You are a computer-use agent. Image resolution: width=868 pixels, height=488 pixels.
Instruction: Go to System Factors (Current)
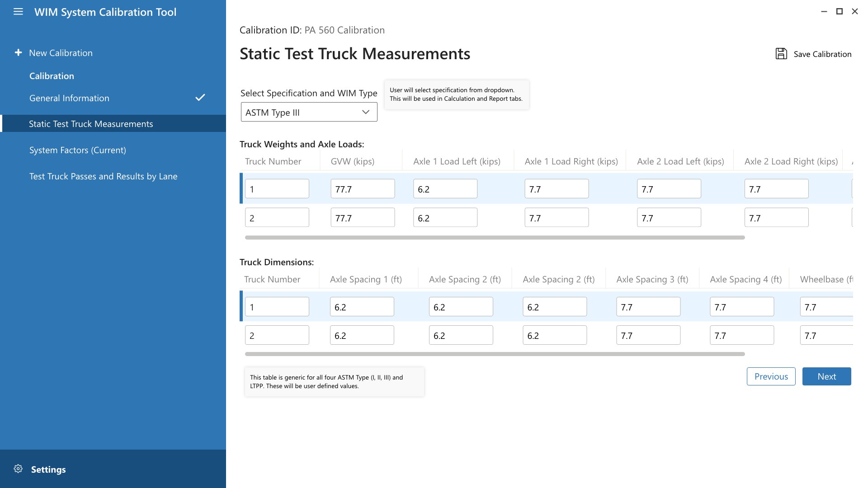(x=78, y=150)
